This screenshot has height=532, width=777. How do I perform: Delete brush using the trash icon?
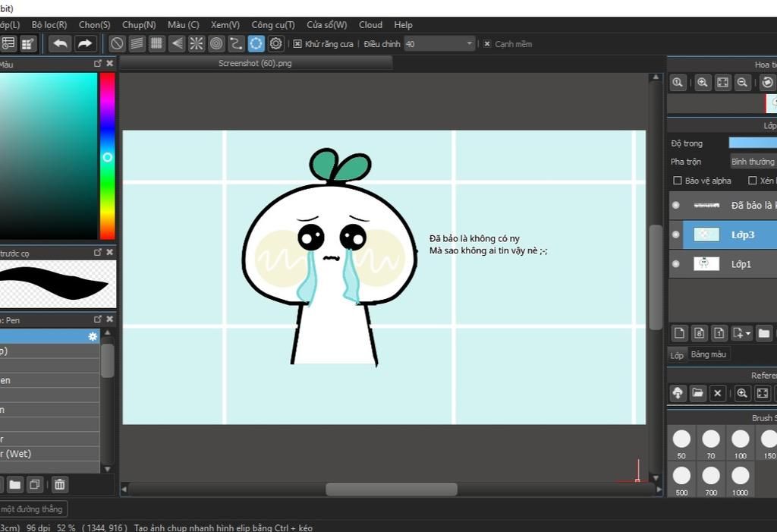tap(60, 484)
